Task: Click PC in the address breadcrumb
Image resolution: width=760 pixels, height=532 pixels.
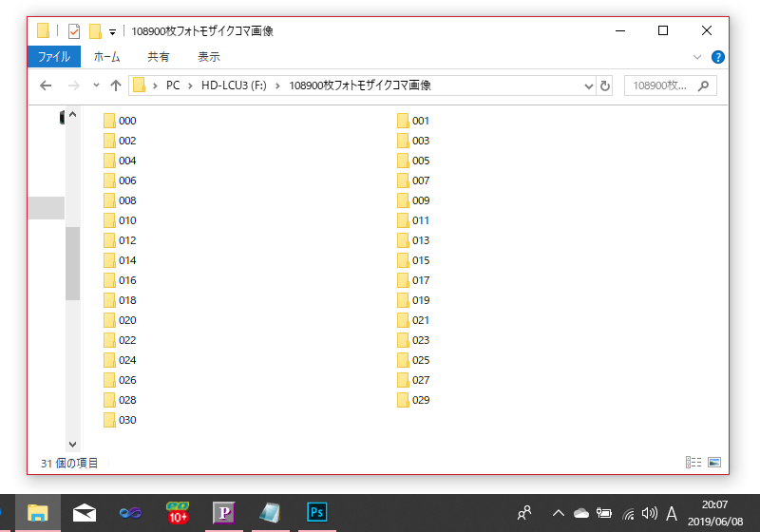Action: point(173,85)
